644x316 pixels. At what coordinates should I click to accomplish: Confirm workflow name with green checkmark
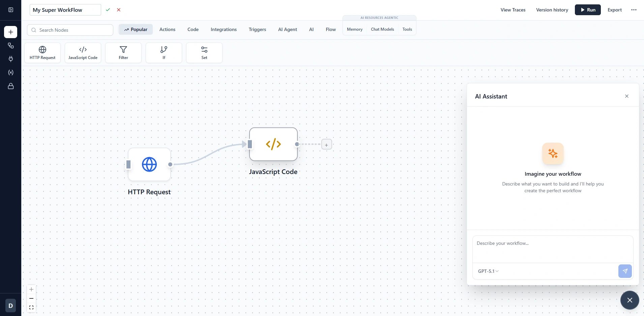pos(108,10)
